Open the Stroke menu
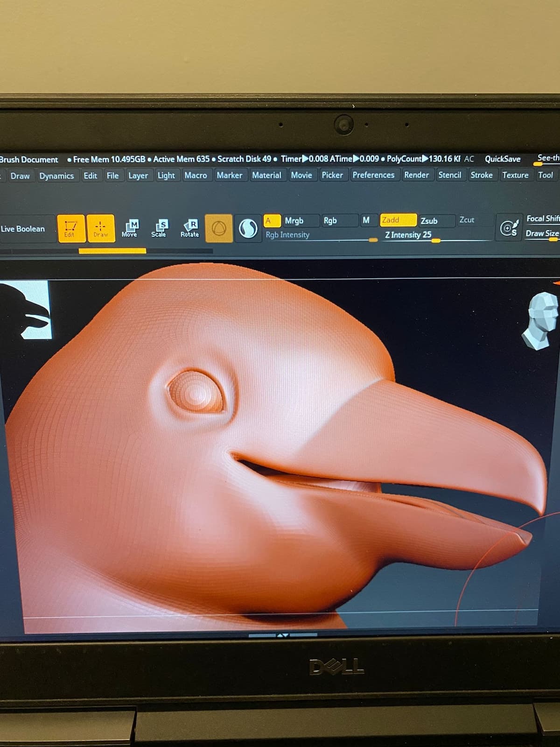560x747 pixels. click(481, 175)
